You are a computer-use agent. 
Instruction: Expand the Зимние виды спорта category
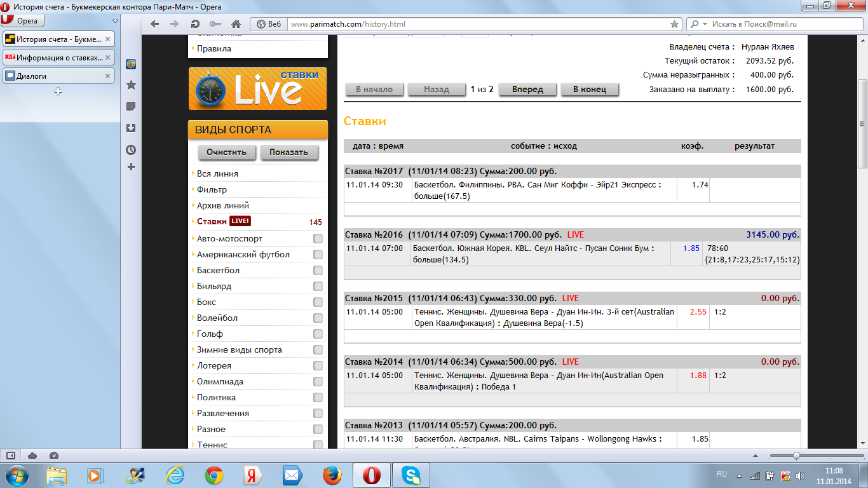(x=239, y=350)
